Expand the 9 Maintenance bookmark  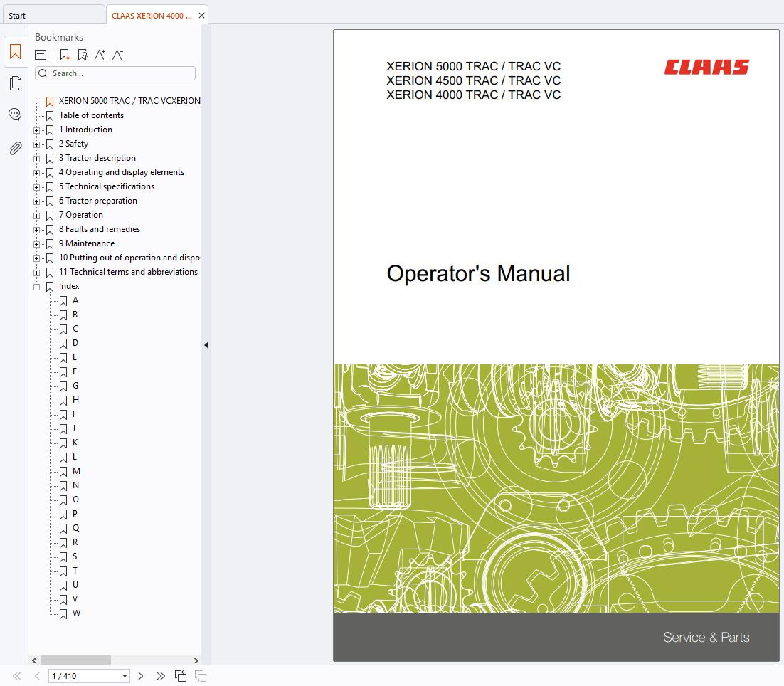point(37,244)
